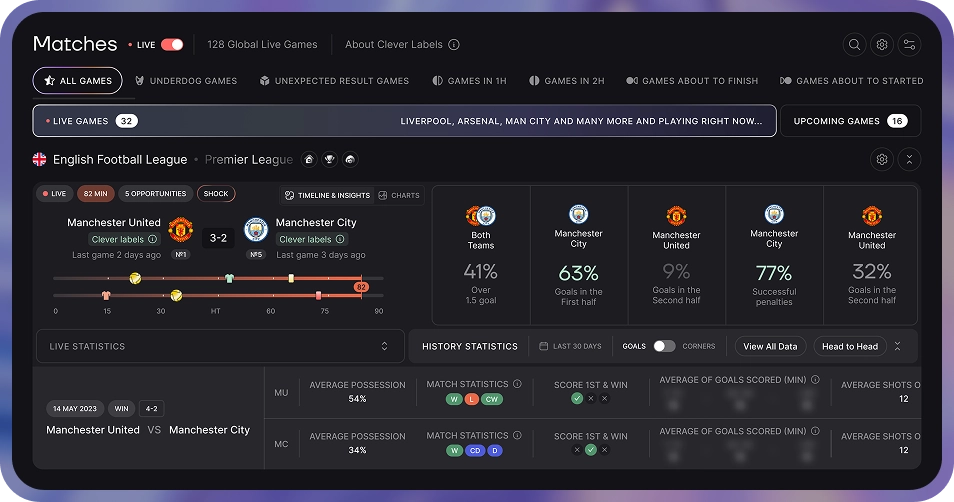This screenshot has width=954, height=502.
Task: Click the Head to Head button
Action: [x=850, y=346]
